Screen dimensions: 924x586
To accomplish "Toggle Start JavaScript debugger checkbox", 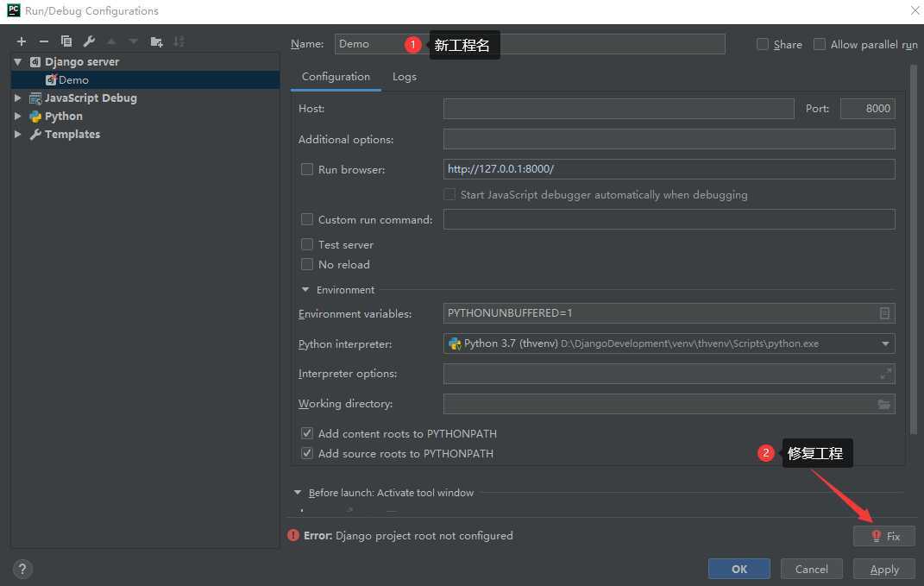I will [x=449, y=194].
